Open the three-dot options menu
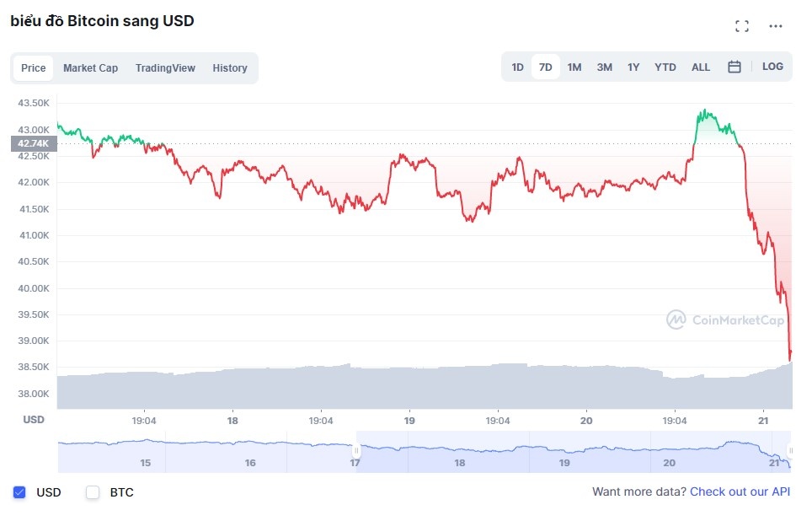 click(x=776, y=25)
